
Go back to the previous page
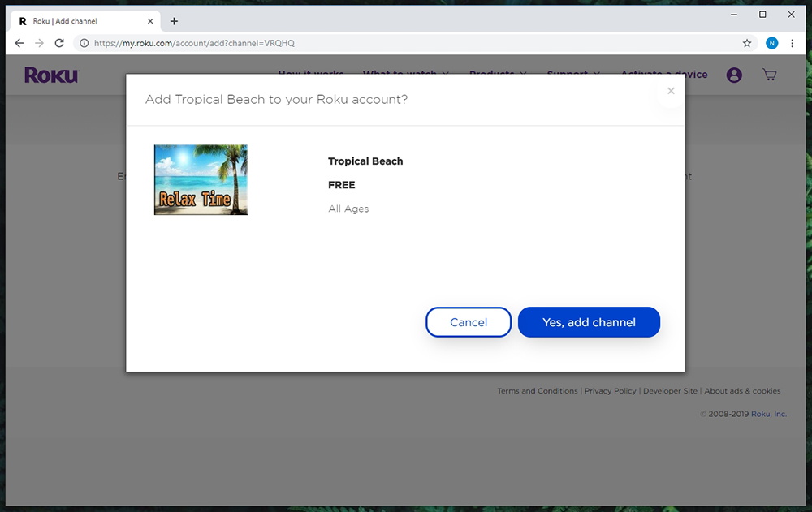point(19,43)
